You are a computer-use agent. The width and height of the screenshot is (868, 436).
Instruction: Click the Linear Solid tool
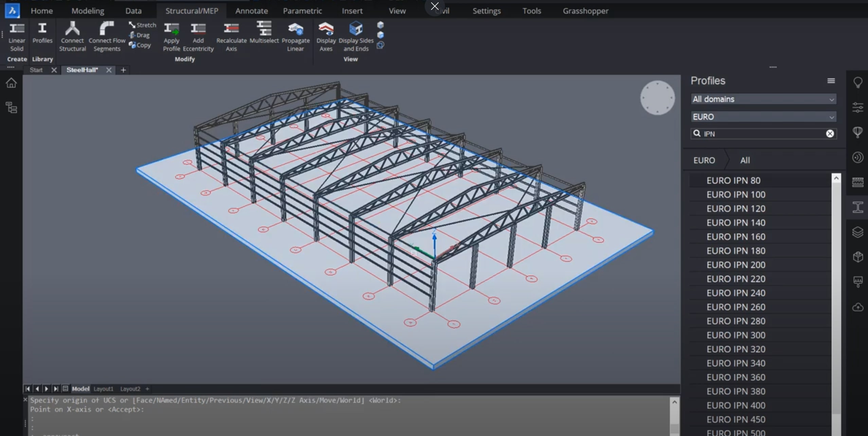(17, 36)
